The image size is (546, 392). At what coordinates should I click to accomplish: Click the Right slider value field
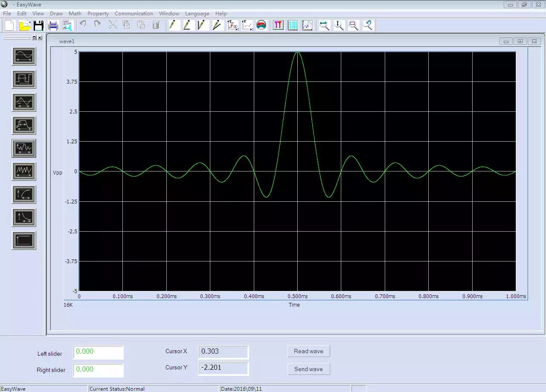point(98,370)
